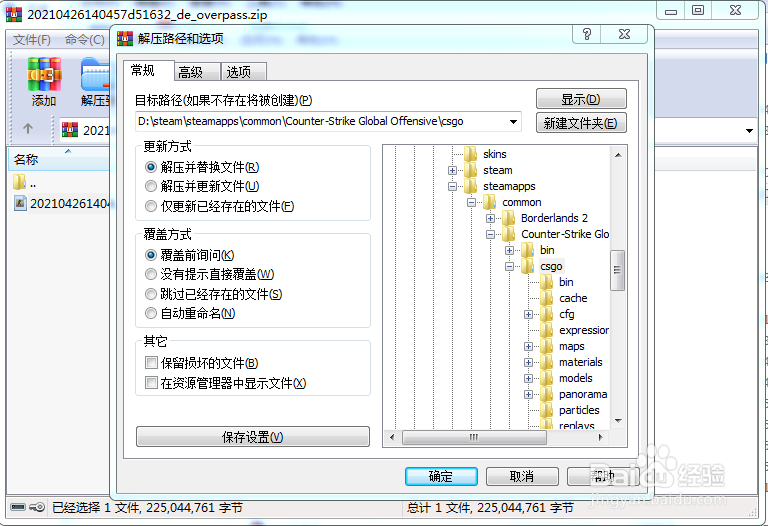Click the bin folder icon under Counter-Strike
768x526 pixels.
click(x=528, y=250)
